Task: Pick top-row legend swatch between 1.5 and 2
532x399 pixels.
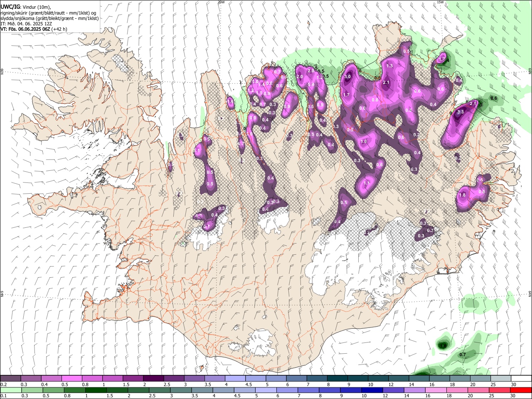Action: point(133,379)
